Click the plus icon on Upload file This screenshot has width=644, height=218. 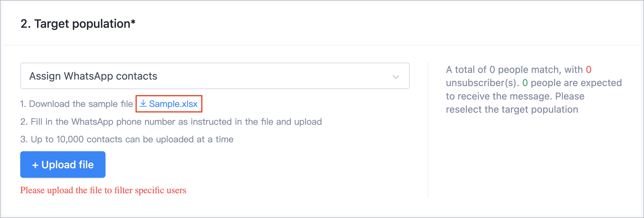[x=35, y=165]
